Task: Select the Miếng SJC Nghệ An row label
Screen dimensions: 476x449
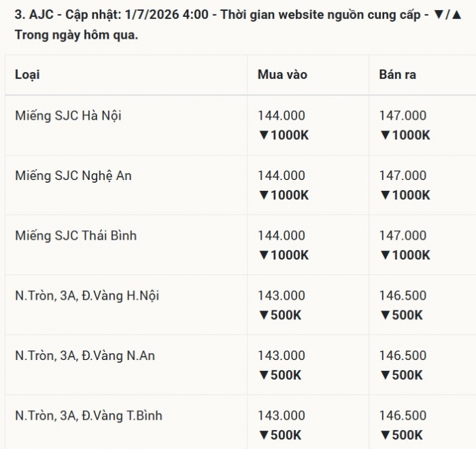Action: pyautogui.click(x=73, y=176)
